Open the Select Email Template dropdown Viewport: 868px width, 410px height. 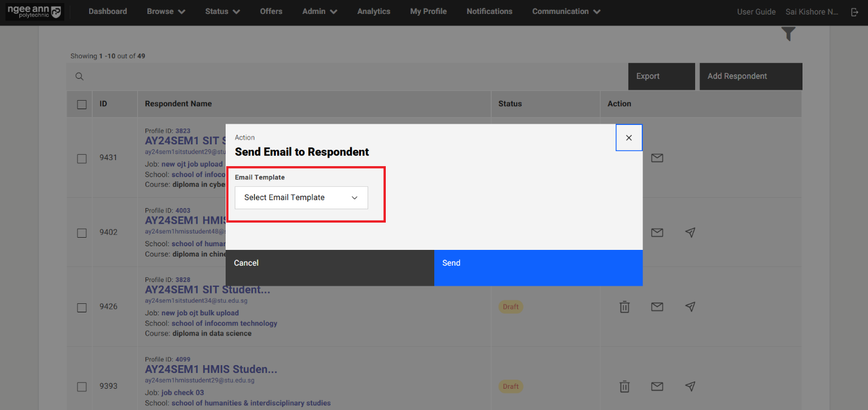tap(301, 198)
